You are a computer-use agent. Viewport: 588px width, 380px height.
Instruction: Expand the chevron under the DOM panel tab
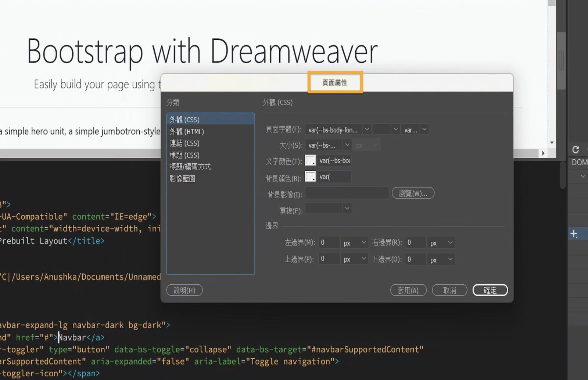tap(583, 177)
